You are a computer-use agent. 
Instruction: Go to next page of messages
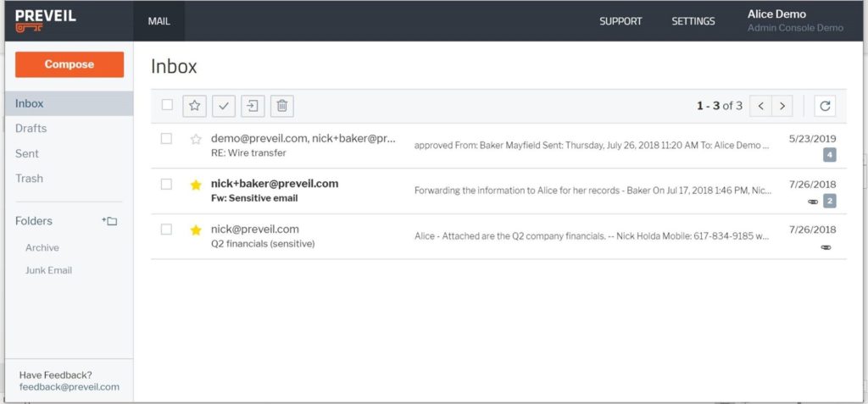(782, 106)
